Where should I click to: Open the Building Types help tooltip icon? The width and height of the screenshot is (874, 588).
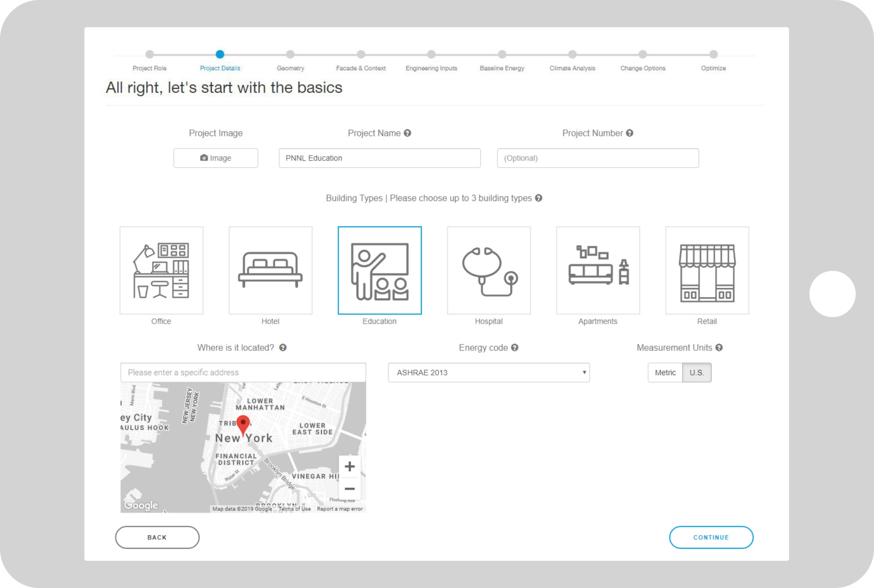[539, 198]
